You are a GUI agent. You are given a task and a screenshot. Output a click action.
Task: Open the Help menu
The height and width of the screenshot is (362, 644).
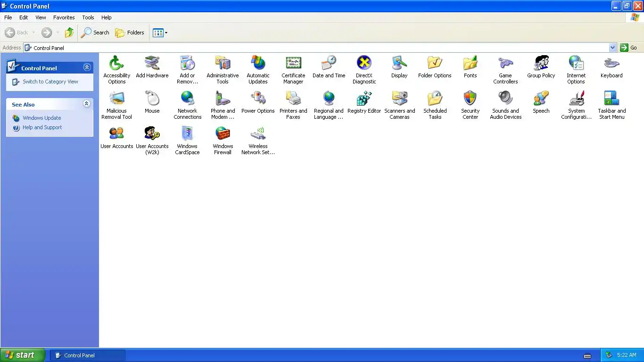107,17
